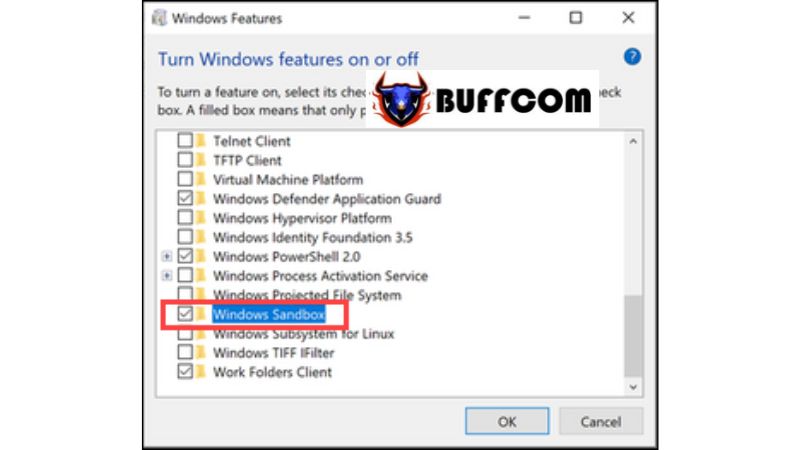Expand the Windows PowerShell 2.0 node
Screen dimensions: 800x450
tap(166, 256)
